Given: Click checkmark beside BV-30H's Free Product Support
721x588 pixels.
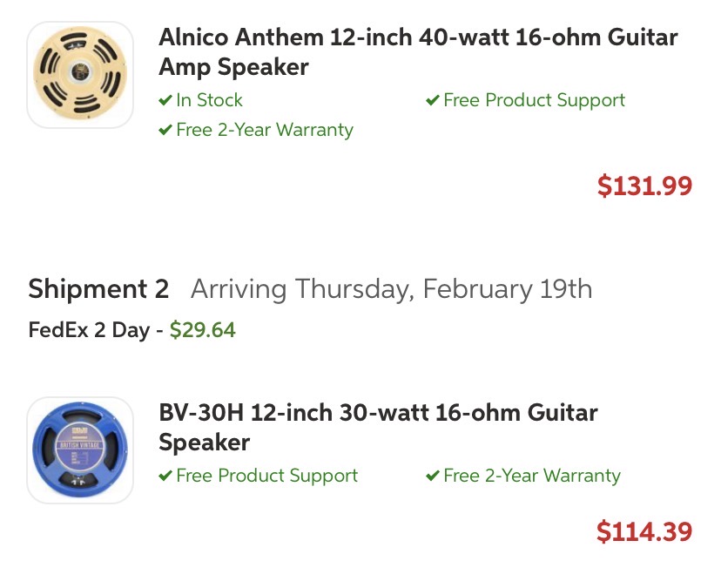Looking at the screenshot, I should click(165, 476).
